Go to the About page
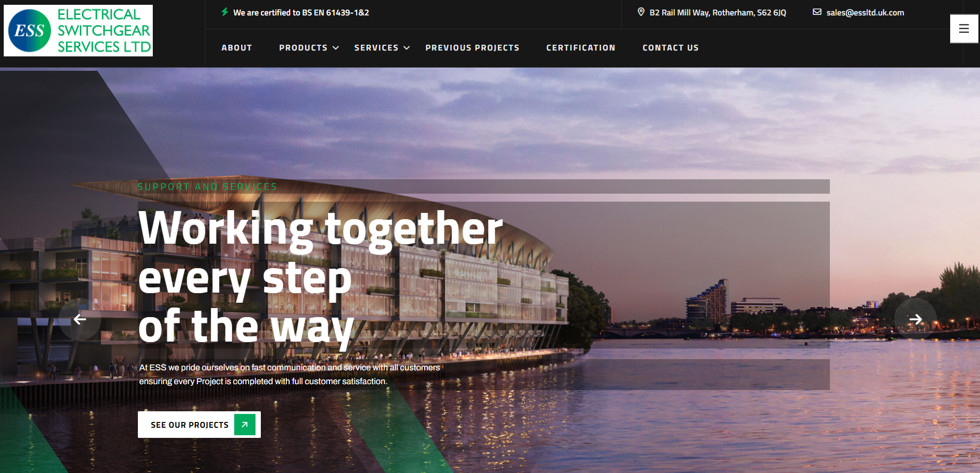 tap(237, 48)
